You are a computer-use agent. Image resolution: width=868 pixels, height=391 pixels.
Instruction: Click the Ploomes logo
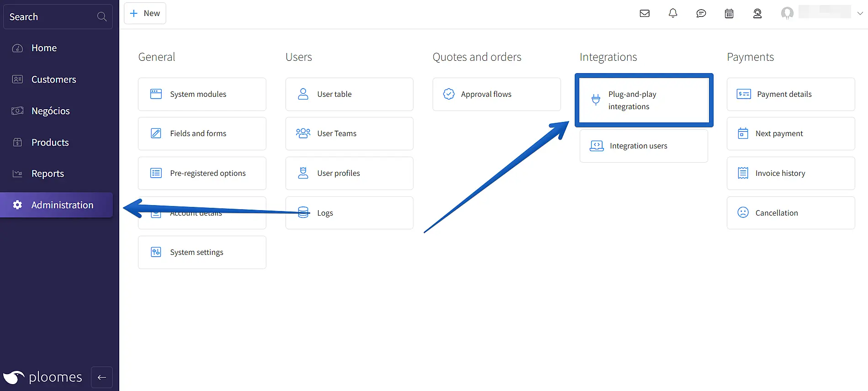click(x=42, y=377)
